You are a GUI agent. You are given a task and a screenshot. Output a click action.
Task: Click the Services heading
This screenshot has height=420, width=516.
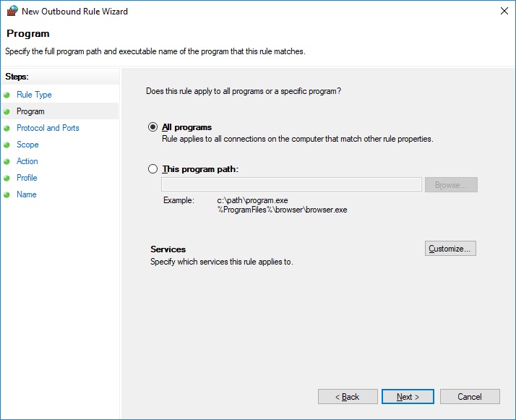click(x=168, y=249)
